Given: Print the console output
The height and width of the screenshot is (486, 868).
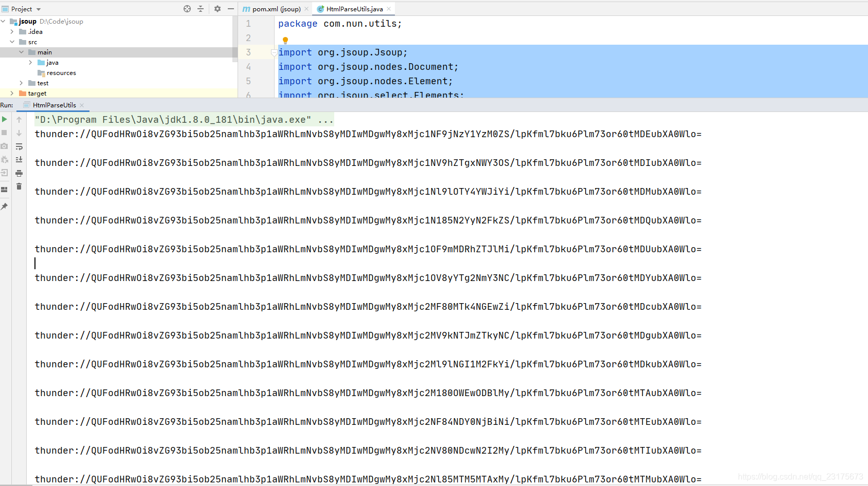Looking at the screenshot, I should [x=19, y=173].
